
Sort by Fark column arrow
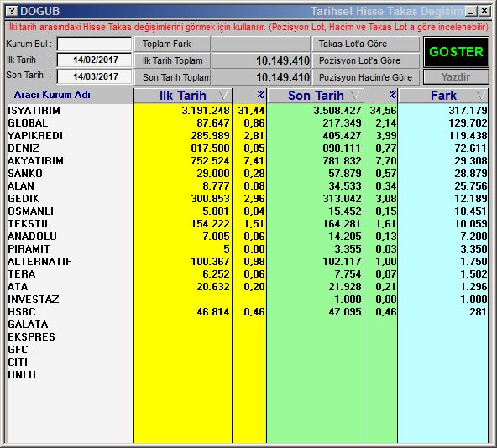pyautogui.click(x=481, y=95)
